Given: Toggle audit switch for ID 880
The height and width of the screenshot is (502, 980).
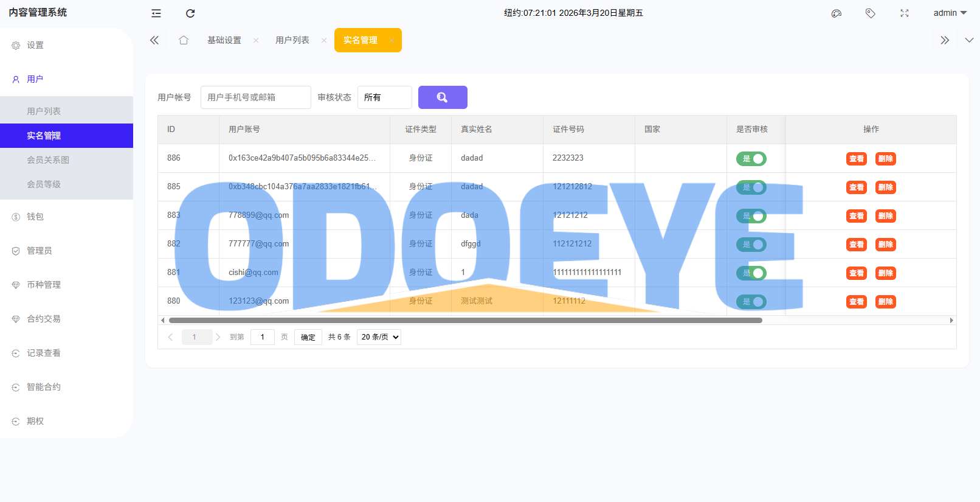Looking at the screenshot, I should click(x=751, y=302).
